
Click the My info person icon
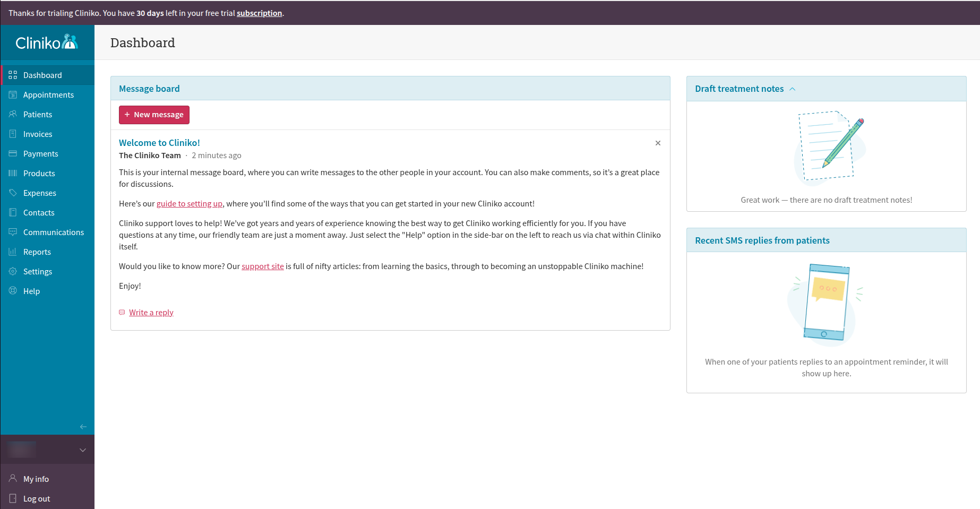[13, 479]
